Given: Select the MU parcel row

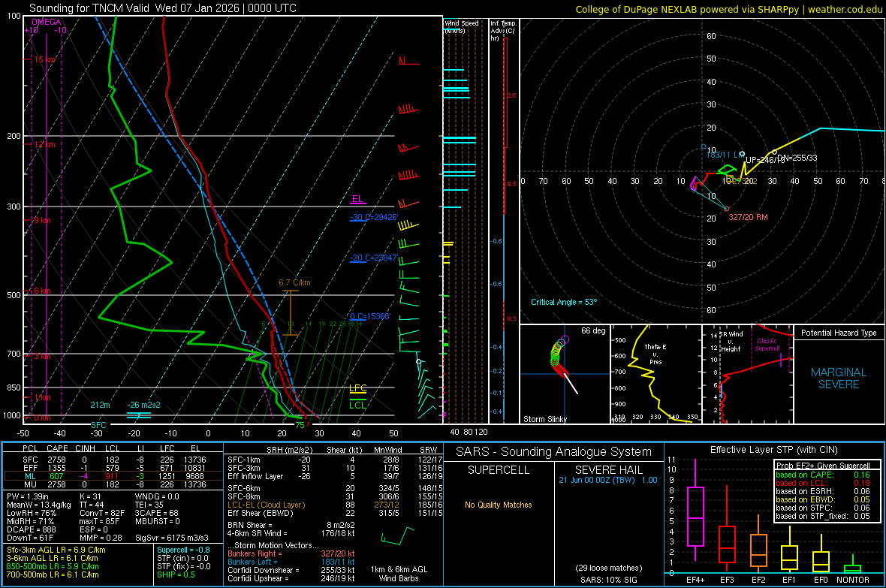Looking at the screenshot, I should point(113,484).
